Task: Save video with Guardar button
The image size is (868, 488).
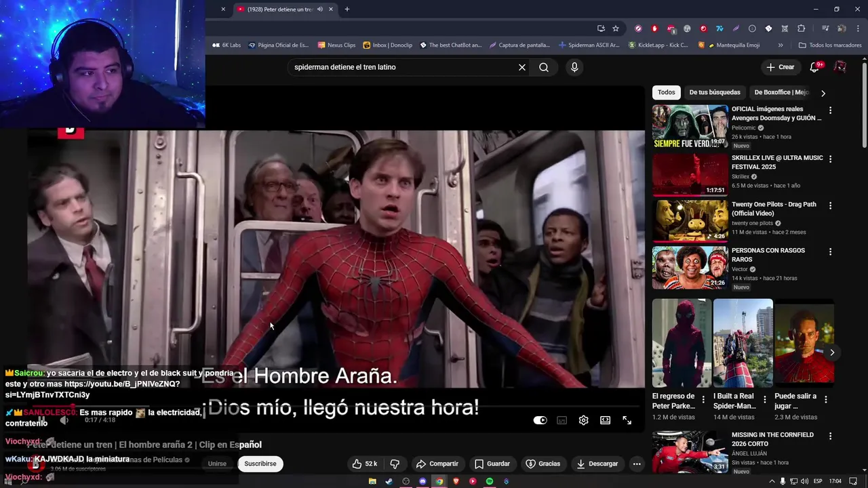Action: [x=492, y=464]
